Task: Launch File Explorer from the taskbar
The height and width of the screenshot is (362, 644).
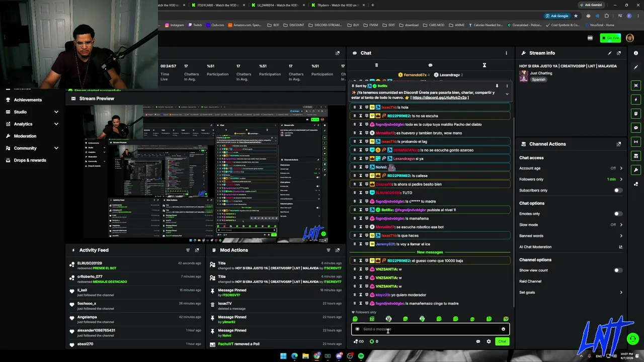Action: (x=305, y=356)
